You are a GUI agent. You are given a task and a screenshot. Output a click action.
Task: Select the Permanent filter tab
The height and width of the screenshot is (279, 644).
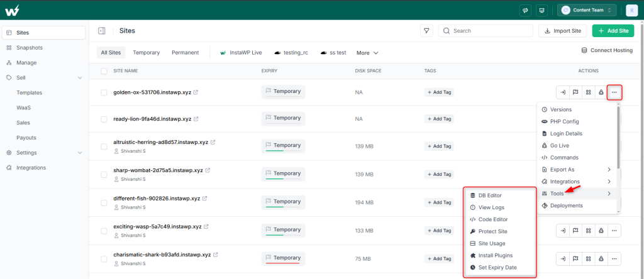coord(186,53)
